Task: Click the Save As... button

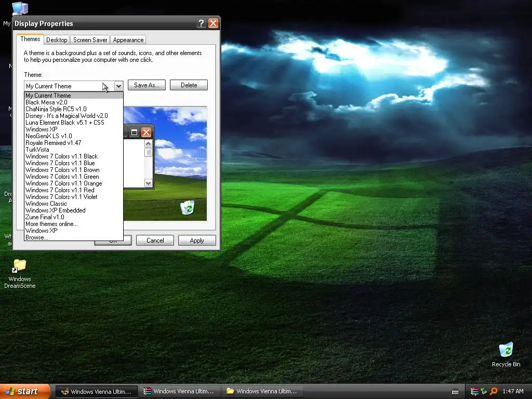Action: (147, 85)
